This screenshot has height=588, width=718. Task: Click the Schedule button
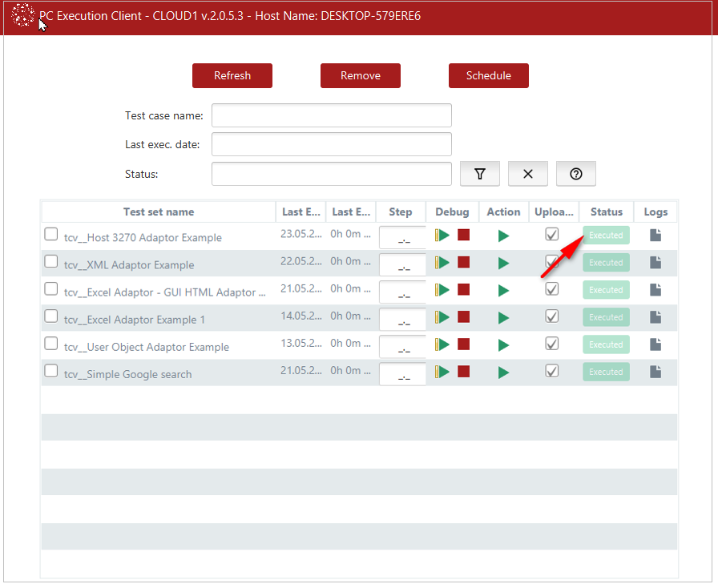click(x=489, y=75)
